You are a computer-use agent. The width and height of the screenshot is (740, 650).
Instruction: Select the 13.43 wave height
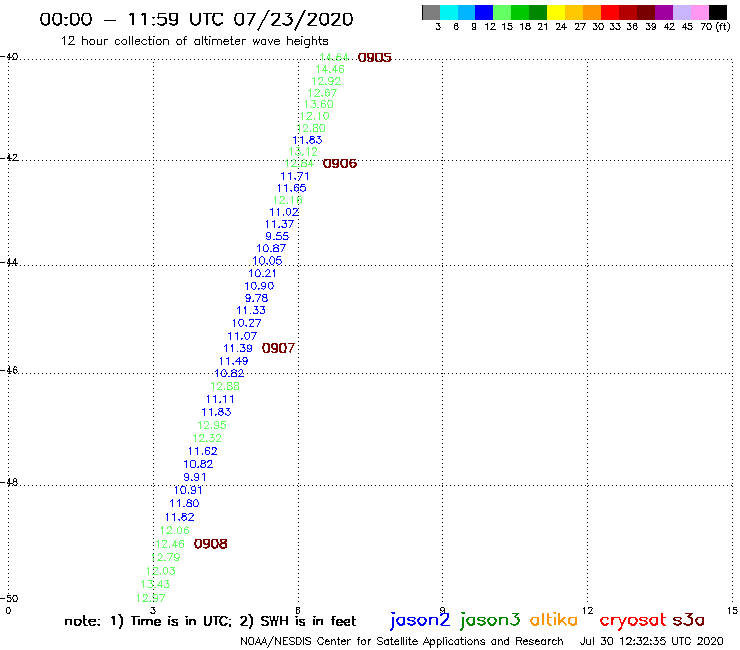(x=155, y=584)
